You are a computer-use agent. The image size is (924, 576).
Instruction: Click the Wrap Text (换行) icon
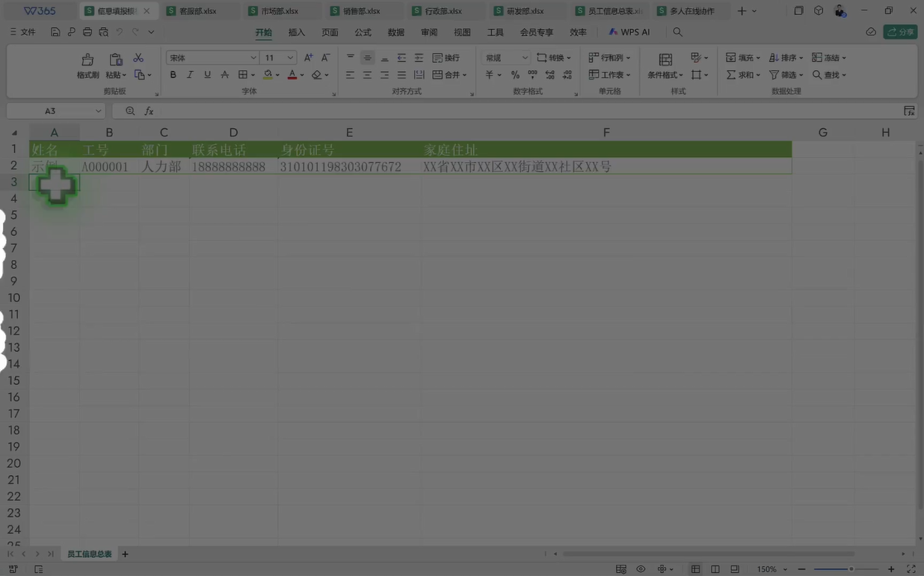[446, 58]
